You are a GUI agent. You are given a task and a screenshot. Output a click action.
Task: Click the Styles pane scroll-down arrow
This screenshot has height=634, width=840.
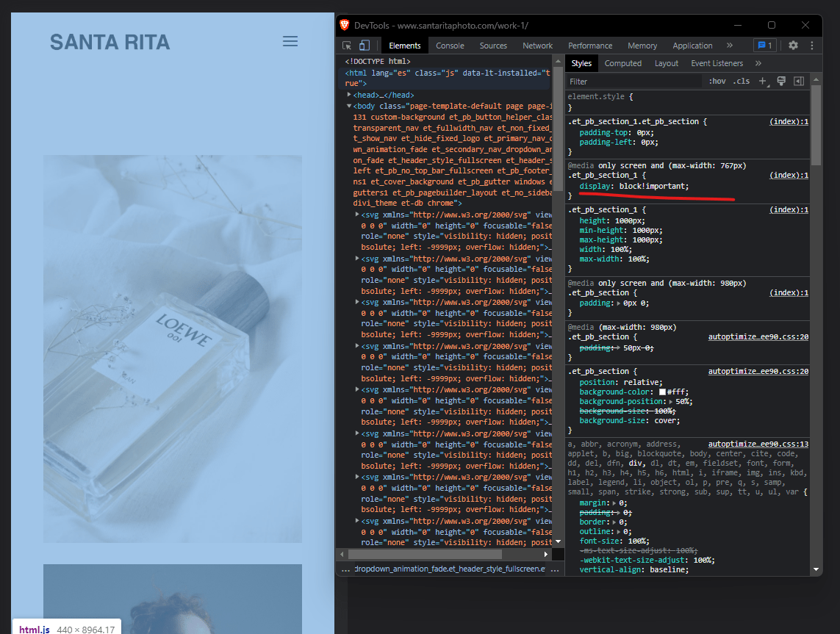pyautogui.click(x=816, y=569)
